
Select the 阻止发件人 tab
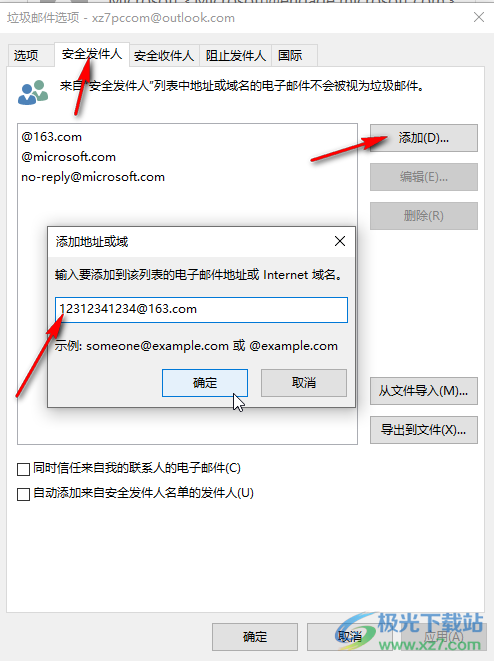[x=236, y=55]
